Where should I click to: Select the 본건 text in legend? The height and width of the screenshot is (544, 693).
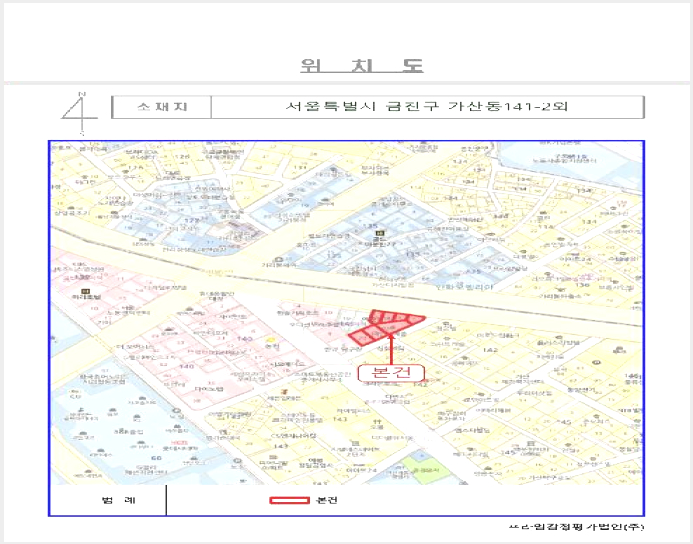point(327,500)
